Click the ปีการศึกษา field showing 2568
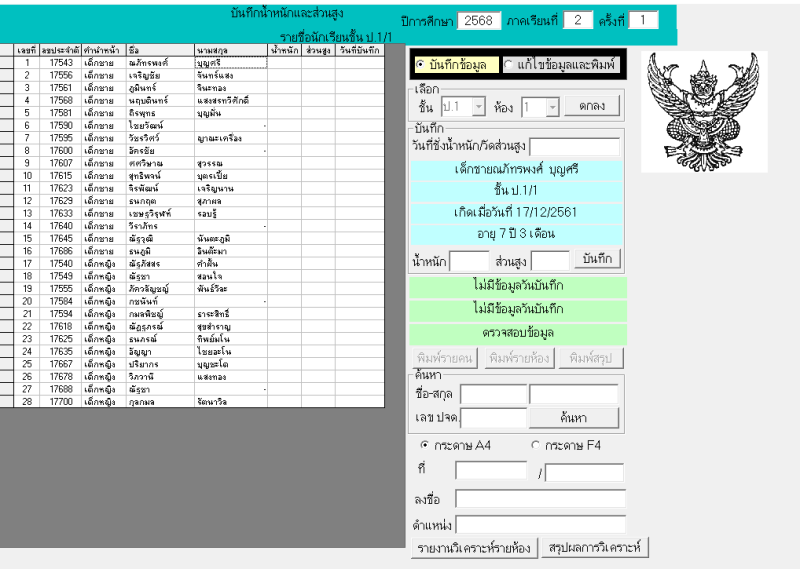Viewport: 800px width, 569px height. [x=483, y=21]
